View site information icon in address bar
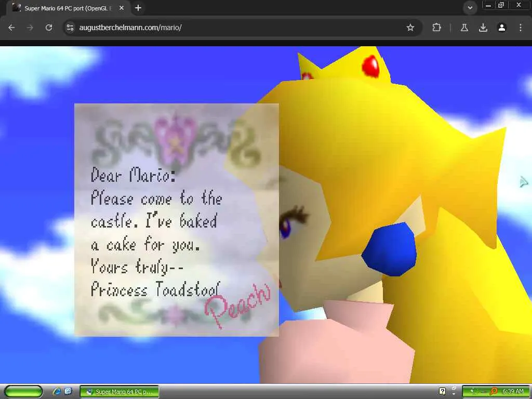 pos(70,28)
